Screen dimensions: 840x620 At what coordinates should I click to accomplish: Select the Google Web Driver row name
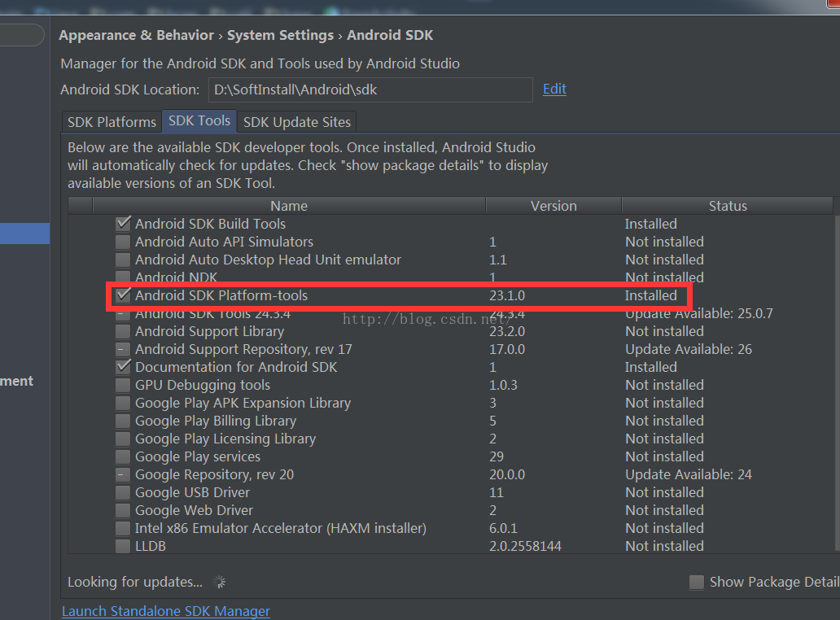tap(194, 510)
